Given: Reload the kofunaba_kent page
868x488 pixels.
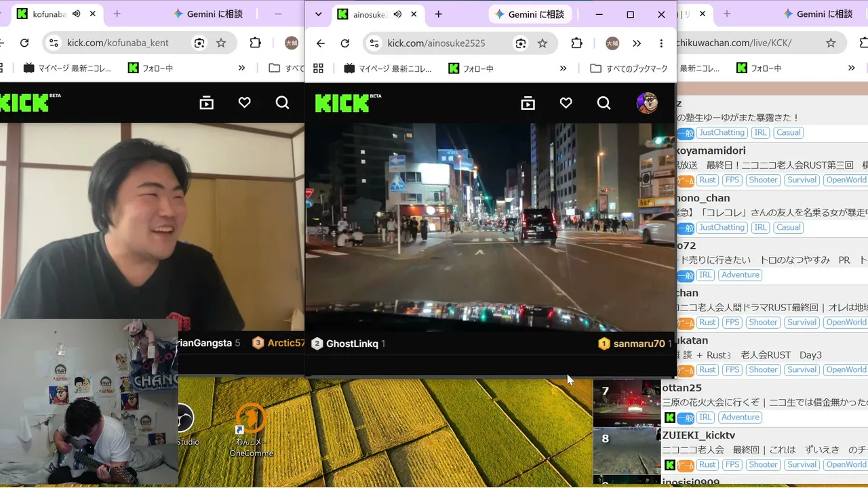Looking at the screenshot, I should pyautogui.click(x=24, y=43).
